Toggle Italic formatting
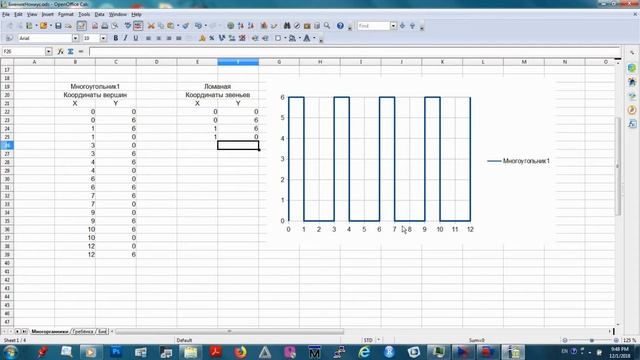Screen dimensions: 640x360 click(x=125, y=38)
